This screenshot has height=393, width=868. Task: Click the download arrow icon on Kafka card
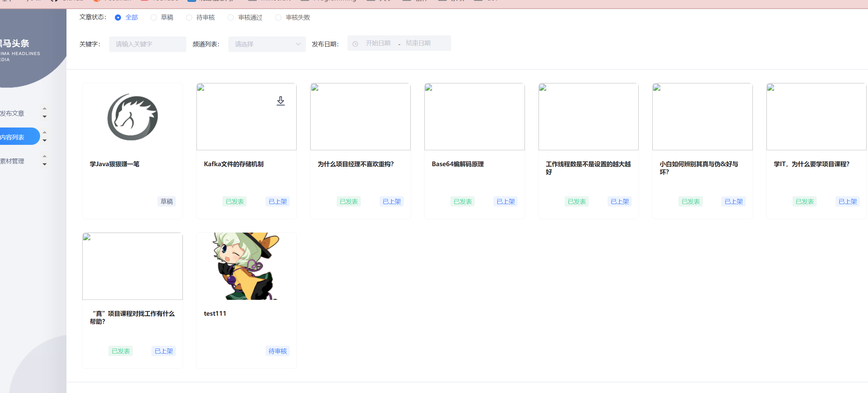[281, 101]
